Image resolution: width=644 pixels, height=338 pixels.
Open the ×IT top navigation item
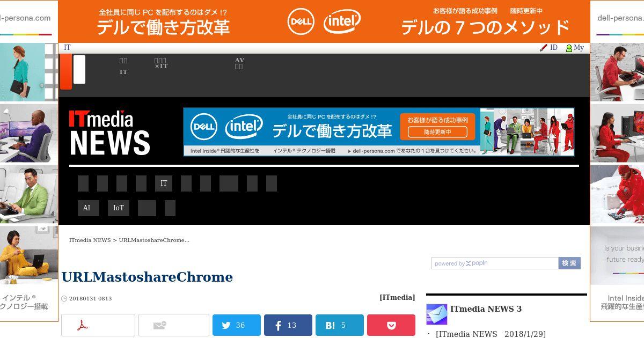(161, 63)
